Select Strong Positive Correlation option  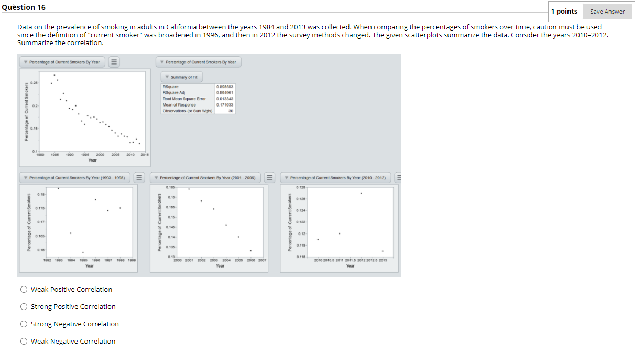tap(24, 306)
